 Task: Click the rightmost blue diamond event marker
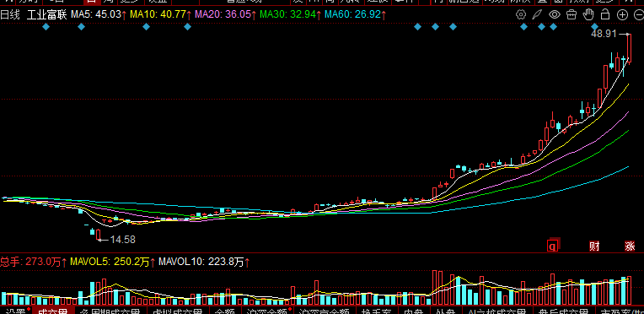point(594,27)
